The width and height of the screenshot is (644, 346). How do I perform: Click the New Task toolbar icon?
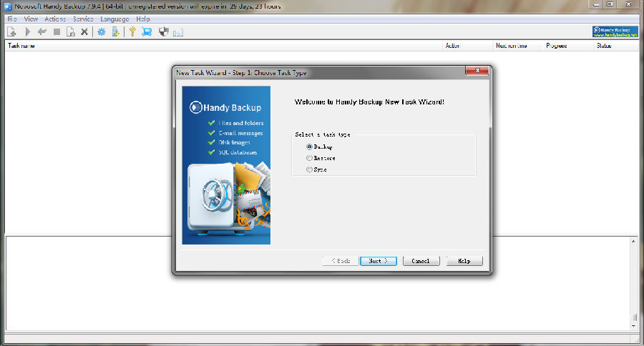pyautogui.click(x=11, y=32)
